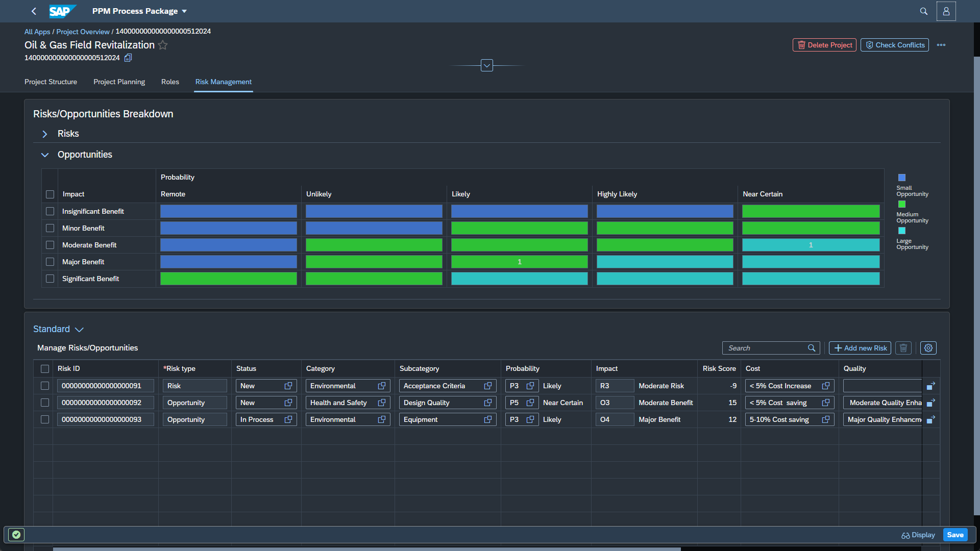Open the user profile icon

(x=946, y=11)
